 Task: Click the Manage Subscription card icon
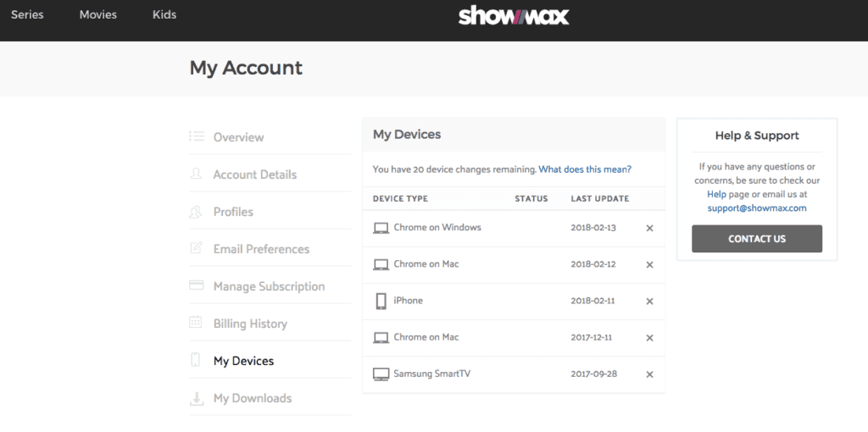[196, 285]
